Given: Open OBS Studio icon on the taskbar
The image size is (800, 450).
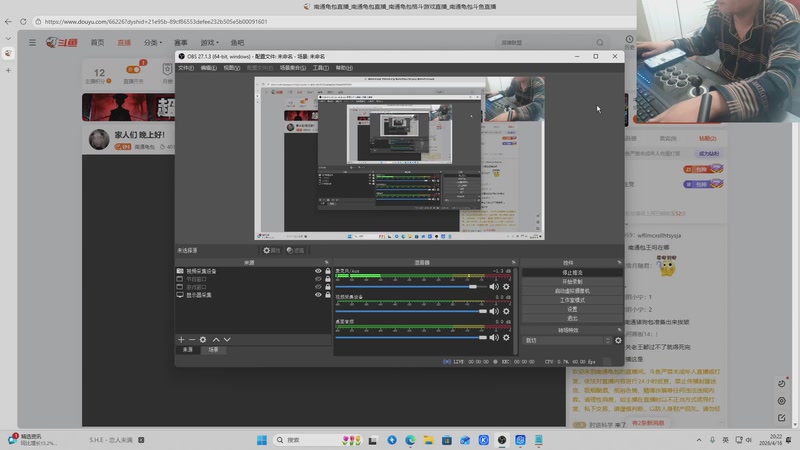Looking at the screenshot, I should tap(502, 440).
